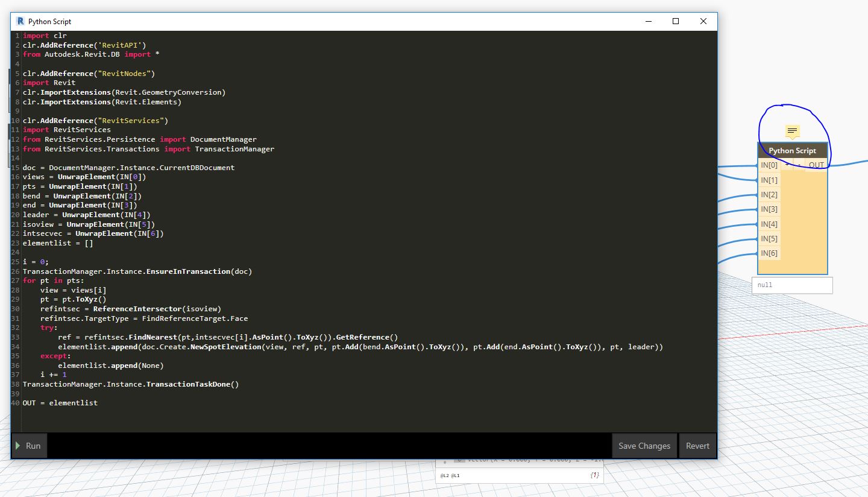Click the 'from Autodesk.Revit.DB import *' line
Image resolution: width=868 pixels, height=497 pixels.
pos(91,54)
